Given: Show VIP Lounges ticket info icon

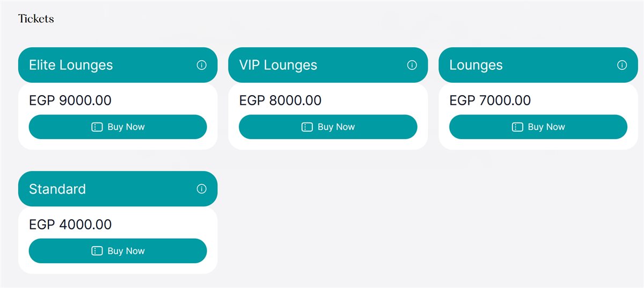Looking at the screenshot, I should (x=412, y=65).
